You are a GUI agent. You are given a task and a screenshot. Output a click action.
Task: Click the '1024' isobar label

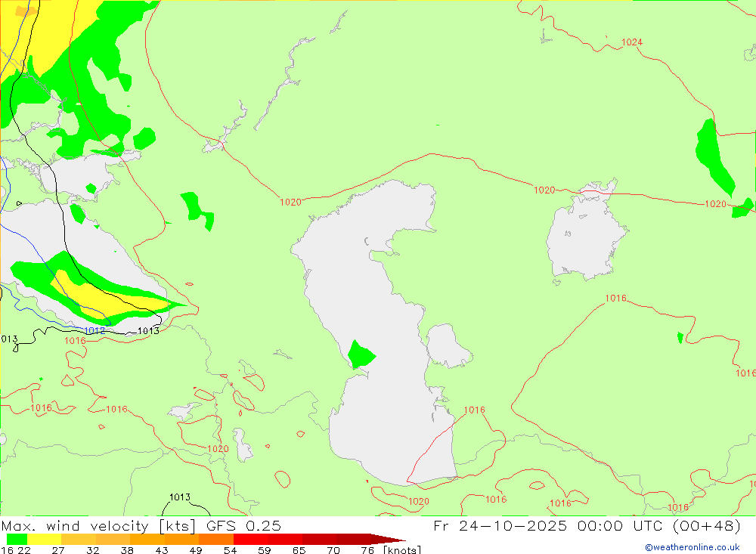point(631,42)
